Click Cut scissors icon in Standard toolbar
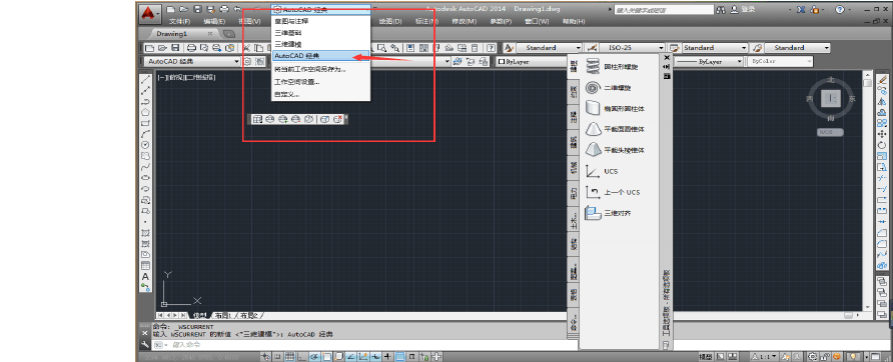Screen dimensions: 893x362 (247, 48)
